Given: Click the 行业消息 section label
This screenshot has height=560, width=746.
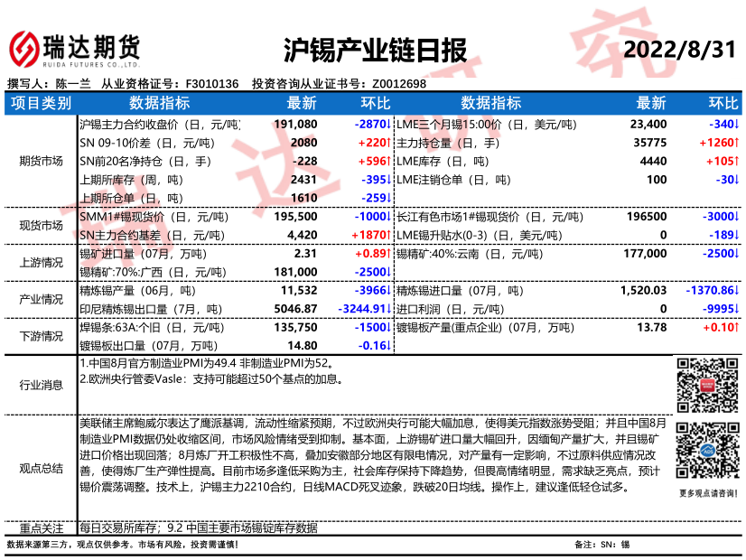Looking at the screenshot, I should 41,385.
